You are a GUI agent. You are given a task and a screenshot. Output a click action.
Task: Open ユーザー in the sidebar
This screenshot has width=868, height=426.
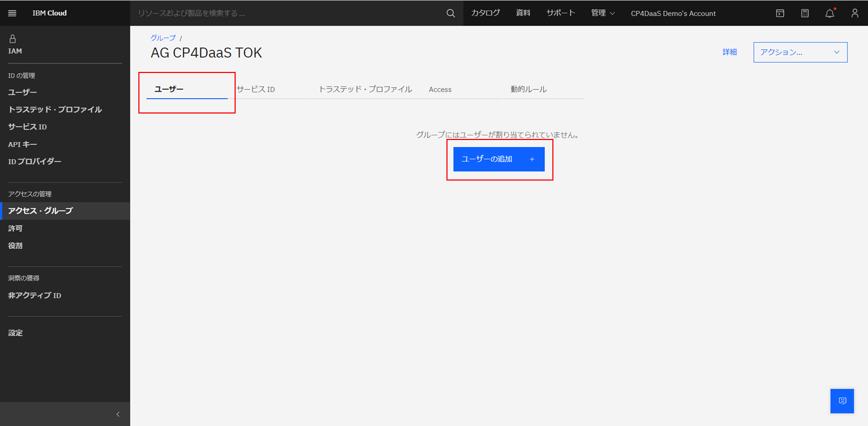tap(23, 92)
